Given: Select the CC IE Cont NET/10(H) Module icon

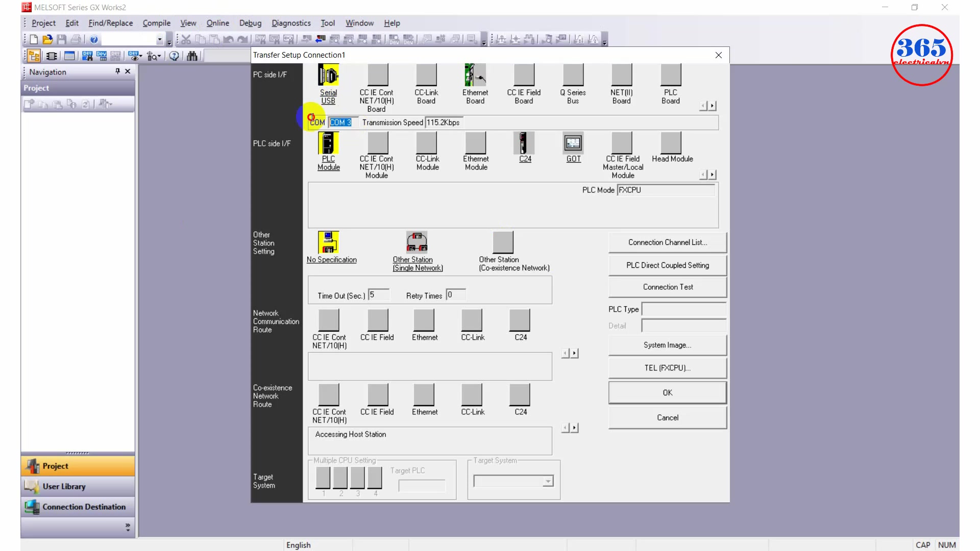Looking at the screenshot, I should tap(378, 143).
